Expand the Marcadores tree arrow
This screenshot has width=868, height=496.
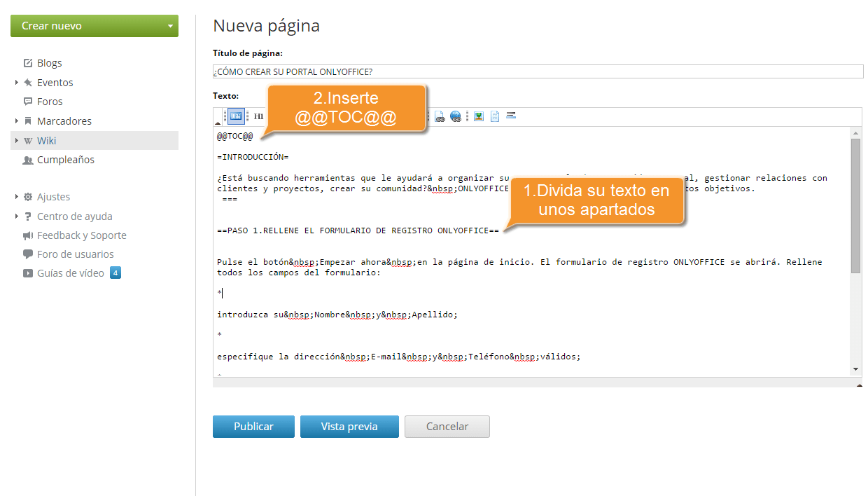(x=16, y=121)
